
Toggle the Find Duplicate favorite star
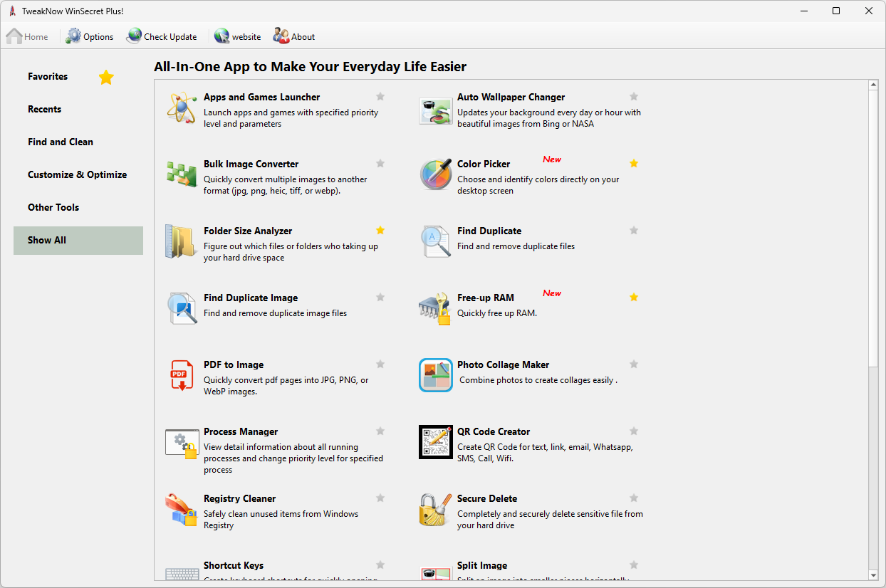(x=634, y=231)
